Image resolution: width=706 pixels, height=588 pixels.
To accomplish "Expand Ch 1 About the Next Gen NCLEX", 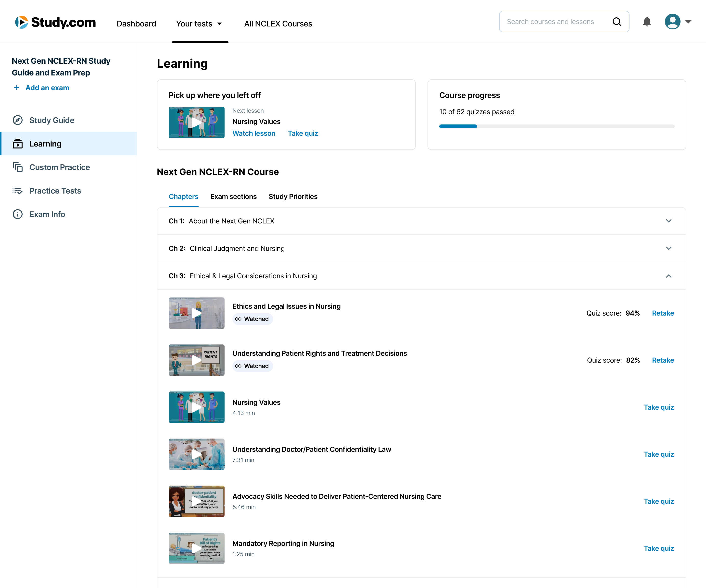I will 421,221.
